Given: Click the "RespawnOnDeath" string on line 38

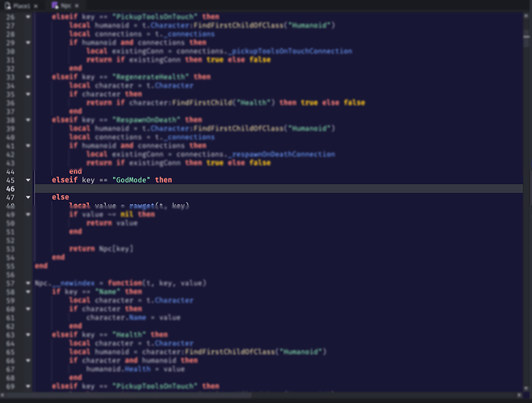Looking at the screenshot, I should pyautogui.click(x=146, y=120).
